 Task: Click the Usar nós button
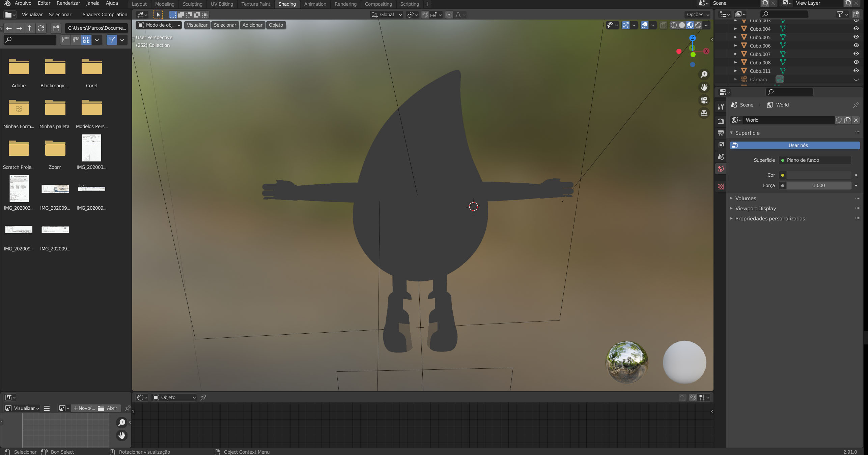point(795,145)
